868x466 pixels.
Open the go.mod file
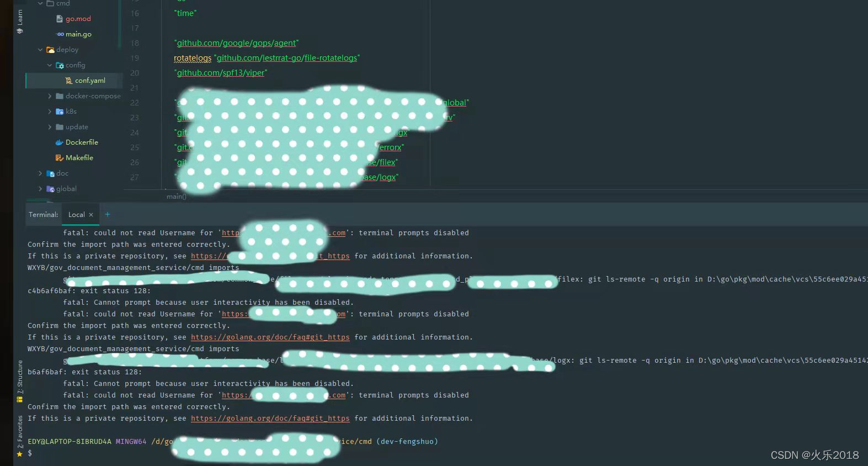click(78, 19)
